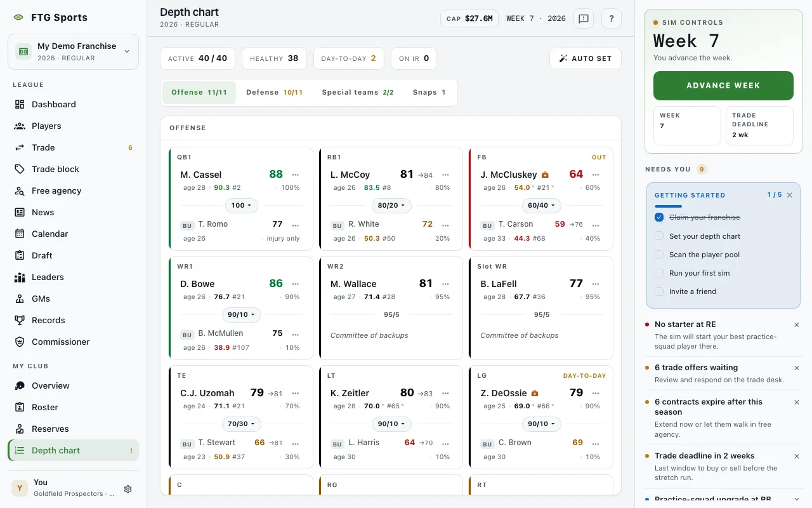The width and height of the screenshot is (812, 508).
Task: Check the Set your depth chart item
Action: pyautogui.click(x=659, y=236)
